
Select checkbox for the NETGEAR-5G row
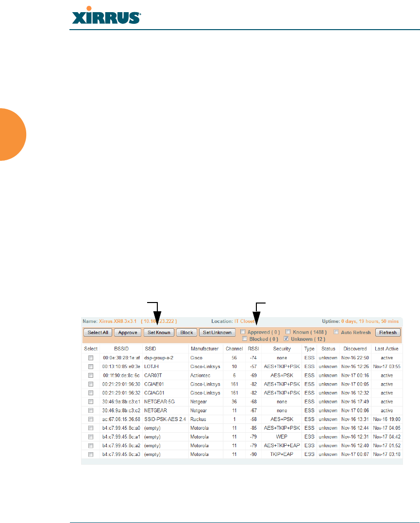pos(91,402)
